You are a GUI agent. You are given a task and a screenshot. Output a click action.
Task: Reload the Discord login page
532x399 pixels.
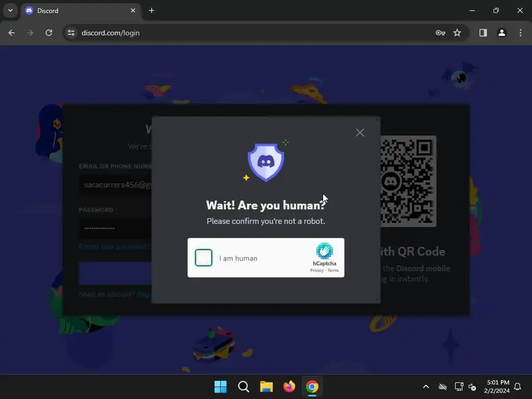click(x=49, y=33)
